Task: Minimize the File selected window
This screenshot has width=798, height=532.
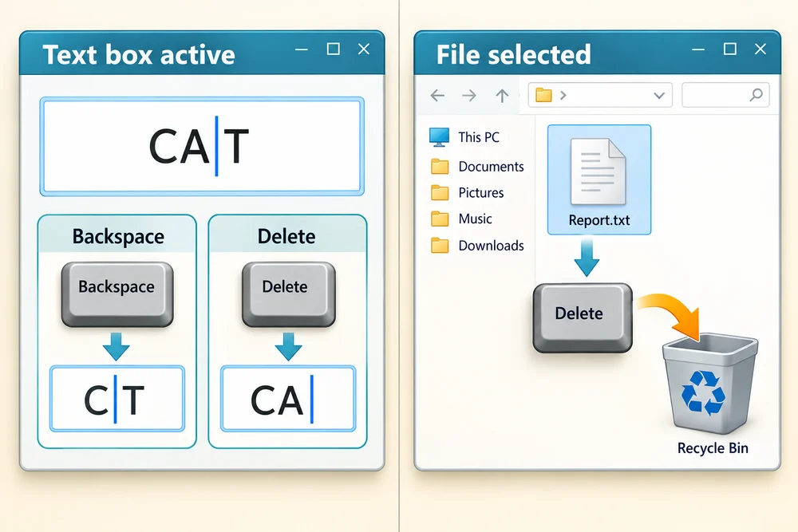Action: pos(698,49)
